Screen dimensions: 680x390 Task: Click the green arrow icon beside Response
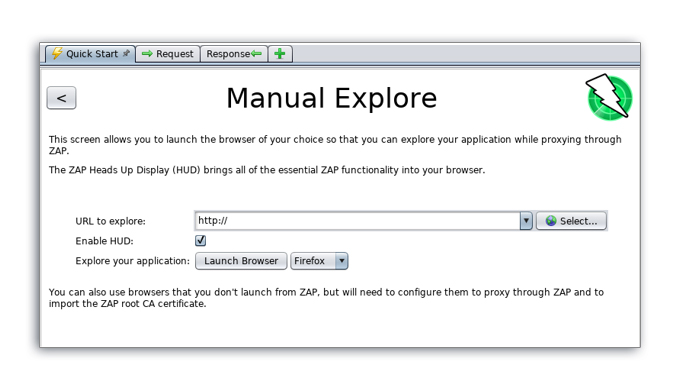[256, 53]
